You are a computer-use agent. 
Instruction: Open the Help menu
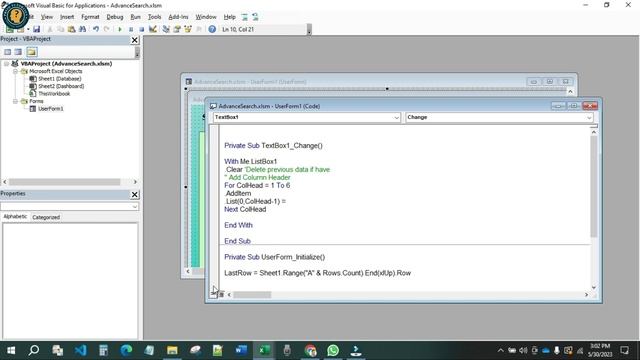229,17
